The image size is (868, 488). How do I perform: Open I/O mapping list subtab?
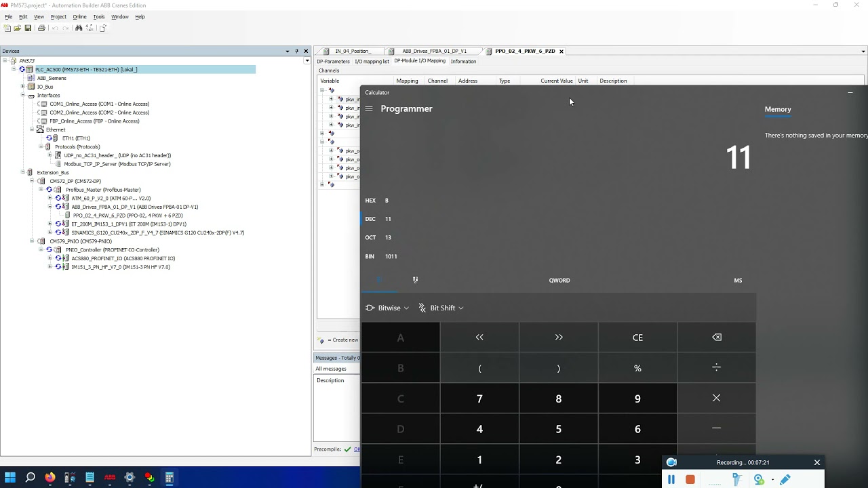(x=372, y=61)
